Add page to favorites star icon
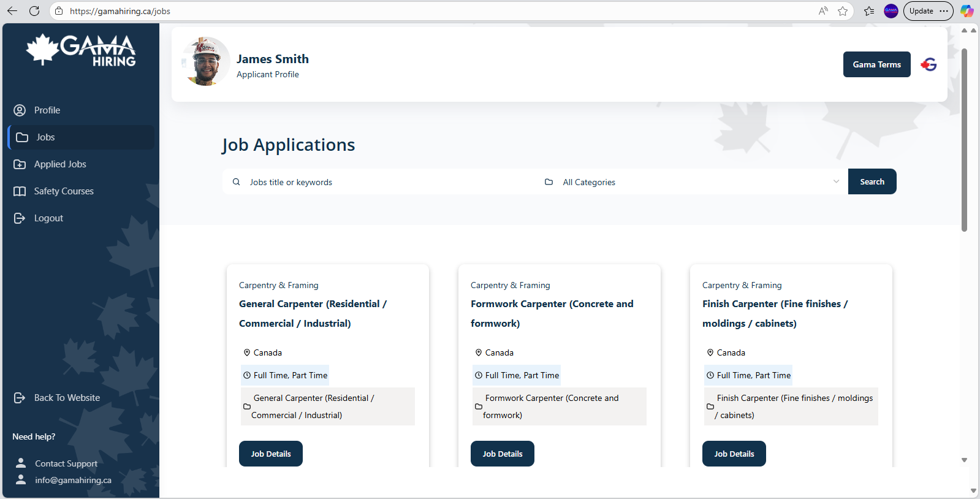This screenshot has width=980, height=499. (843, 11)
